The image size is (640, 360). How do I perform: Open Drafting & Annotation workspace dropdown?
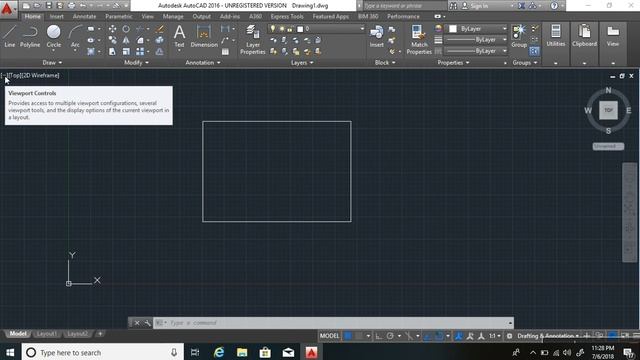[548, 336]
